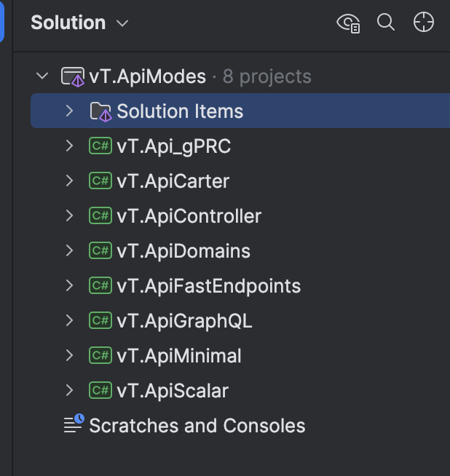Expand the Solution Items folder
Screen dimensions: 450x476
tap(69, 111)
